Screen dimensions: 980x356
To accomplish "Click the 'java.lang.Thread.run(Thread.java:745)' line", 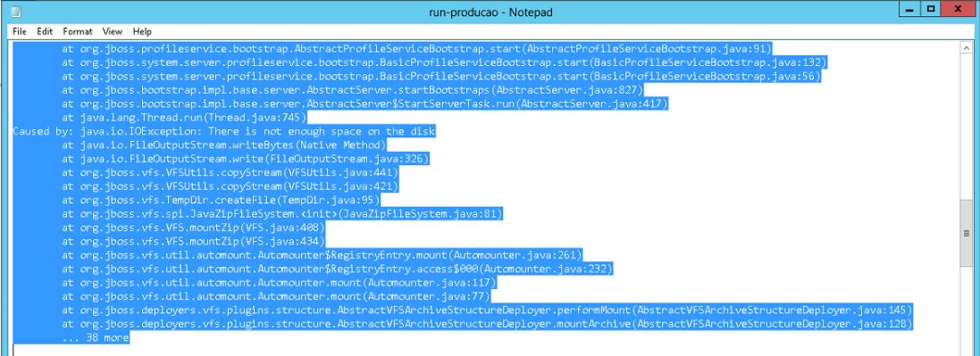I will tap(184, 118).
